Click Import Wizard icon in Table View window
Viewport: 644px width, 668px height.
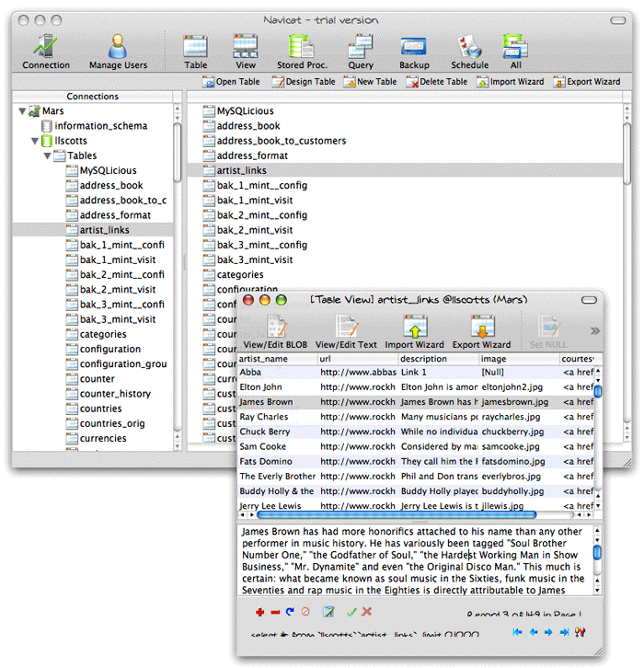[x=414, y=332]
